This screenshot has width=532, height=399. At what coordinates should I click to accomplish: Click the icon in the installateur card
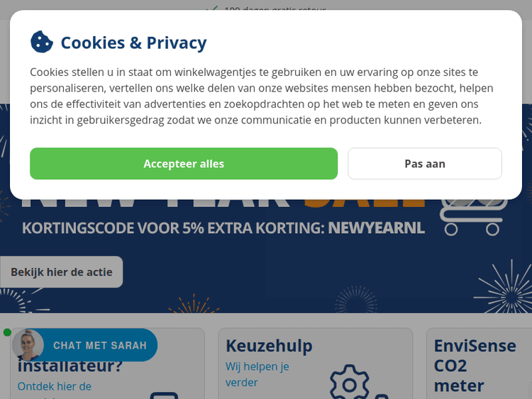164,393
